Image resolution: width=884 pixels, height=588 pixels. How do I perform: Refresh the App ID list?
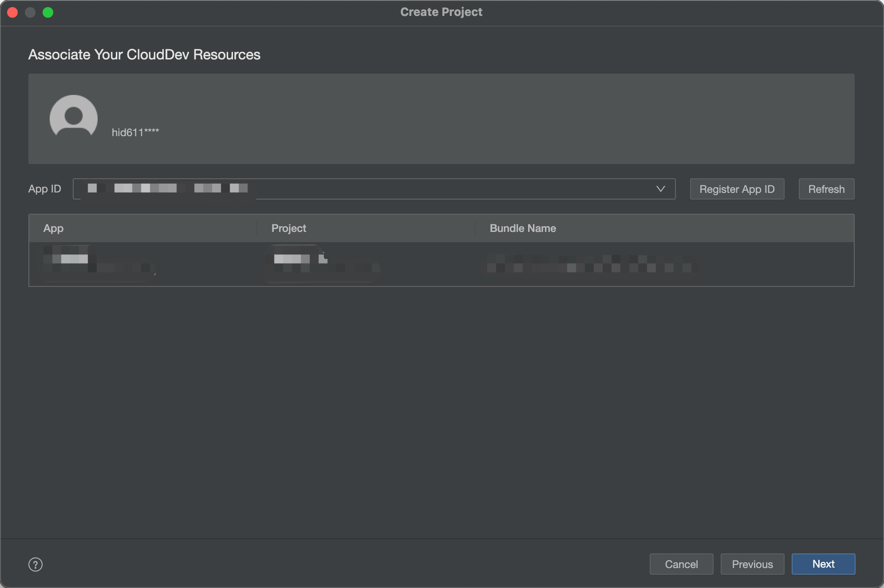coord(826,189)
